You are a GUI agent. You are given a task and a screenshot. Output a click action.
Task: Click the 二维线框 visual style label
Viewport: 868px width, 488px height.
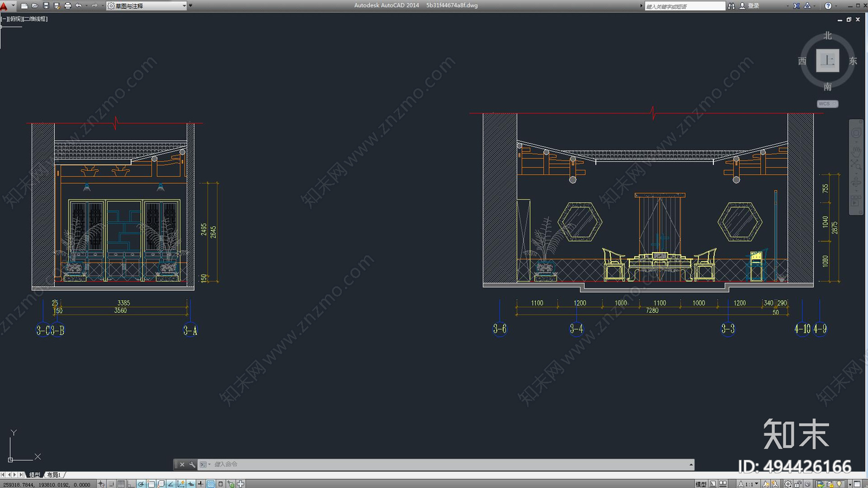(35, 19)
